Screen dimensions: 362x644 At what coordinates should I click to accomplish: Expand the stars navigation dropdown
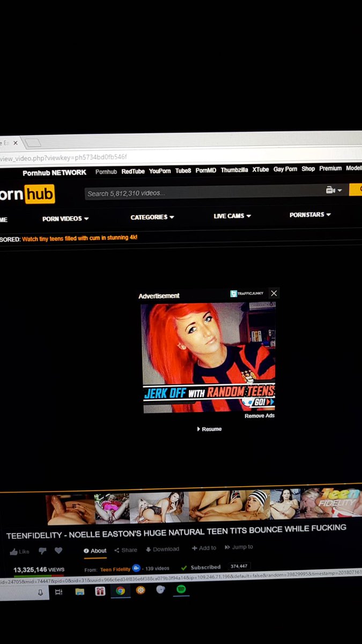click(310, 215)
